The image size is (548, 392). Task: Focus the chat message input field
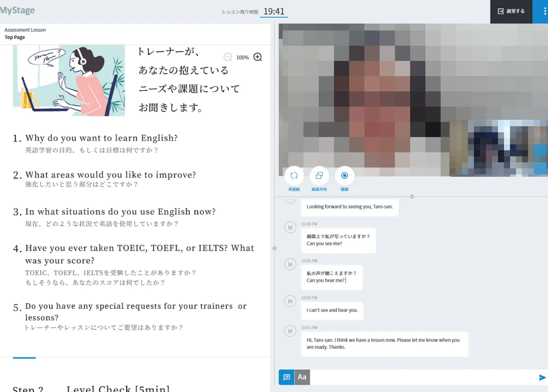423,377
